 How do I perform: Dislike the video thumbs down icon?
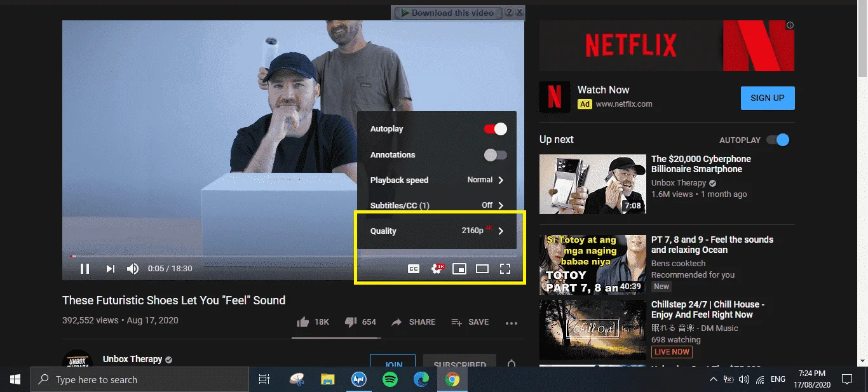[351, 322]
